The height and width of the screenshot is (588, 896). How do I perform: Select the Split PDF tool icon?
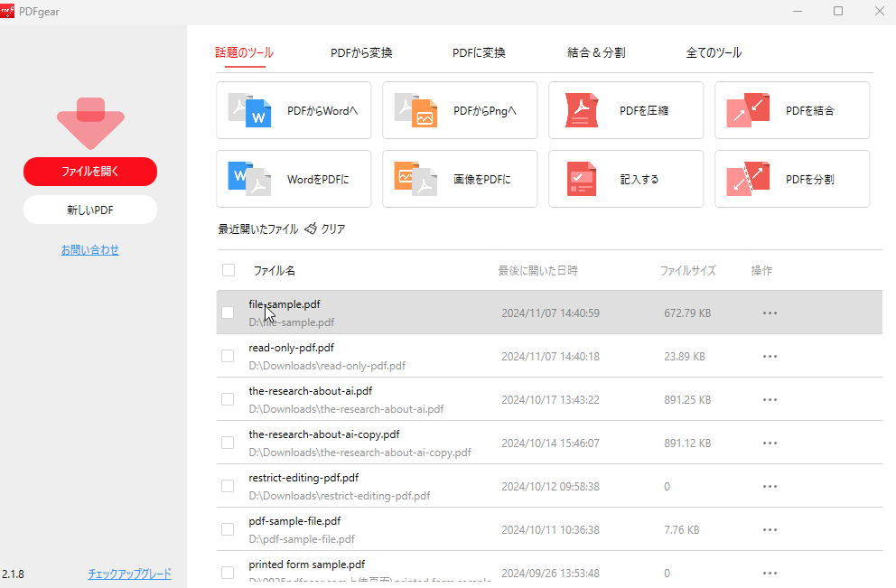(x=748, y=179)
